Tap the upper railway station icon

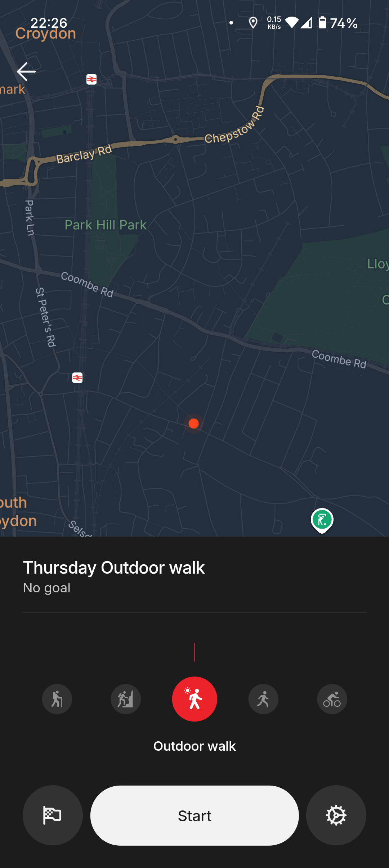91,79
